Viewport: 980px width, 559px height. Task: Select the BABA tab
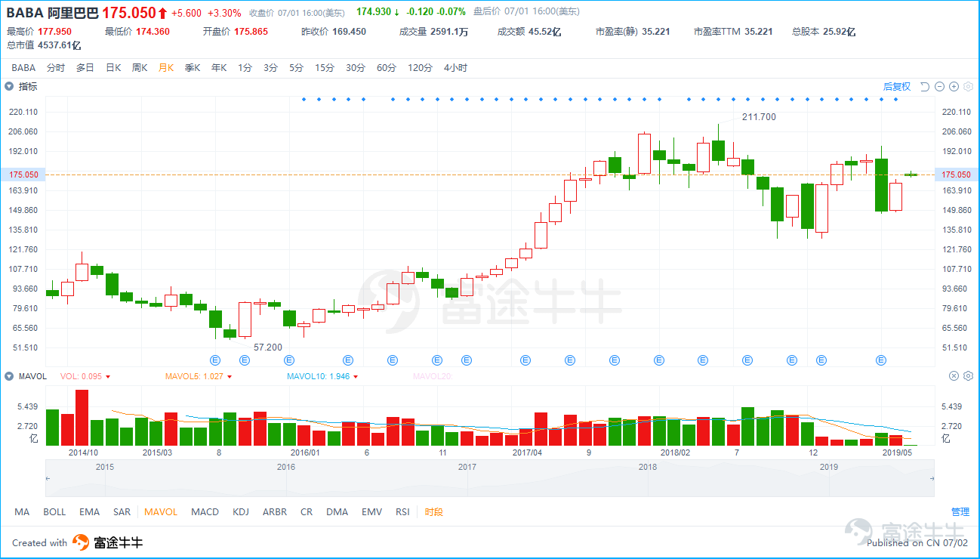pos(23,68)
